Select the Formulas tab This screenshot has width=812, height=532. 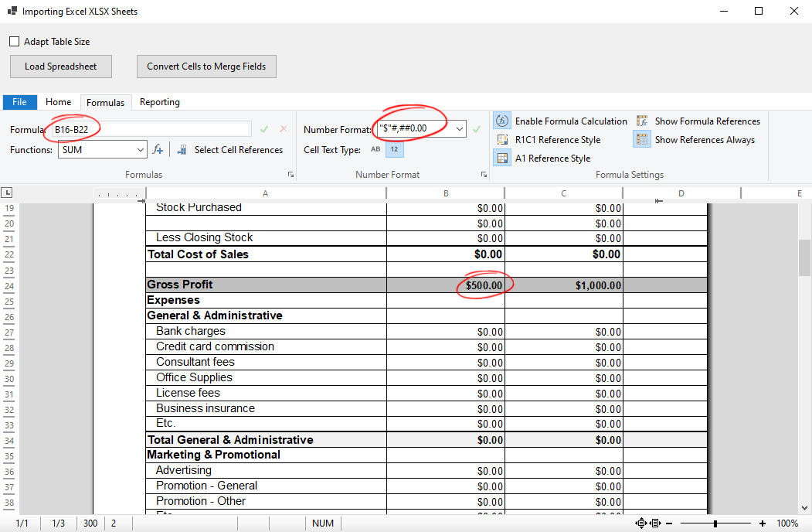click(106, 103)
